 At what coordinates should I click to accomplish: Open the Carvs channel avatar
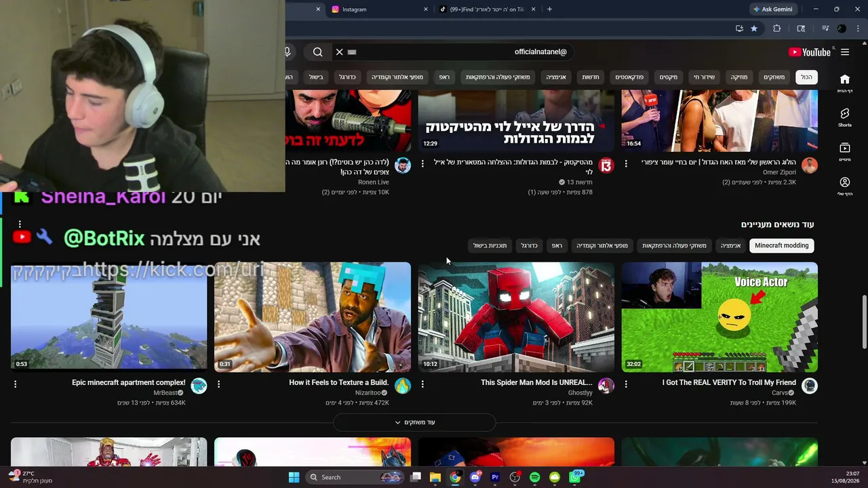810,386
